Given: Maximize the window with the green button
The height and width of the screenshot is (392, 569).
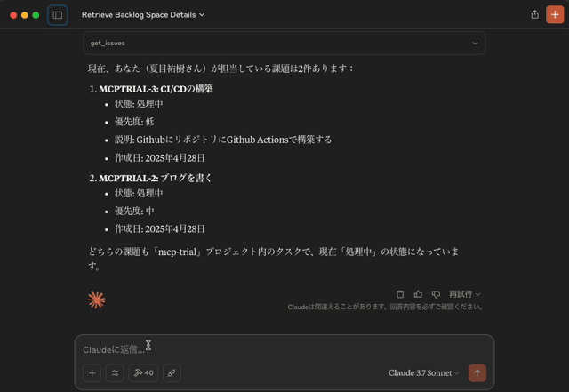Looking at the screenshot, I should (x=36, y=15).
